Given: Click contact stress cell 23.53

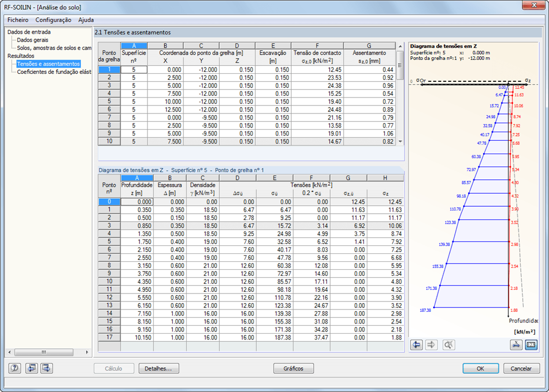Looking at the screenshot, I should (x=317, y=78).
